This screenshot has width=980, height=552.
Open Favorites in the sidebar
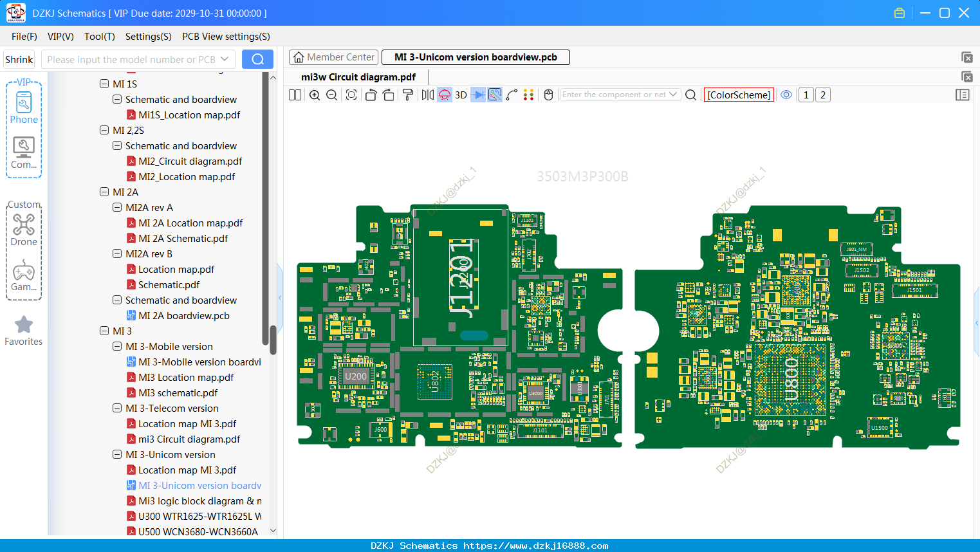(x=24, y=331)
